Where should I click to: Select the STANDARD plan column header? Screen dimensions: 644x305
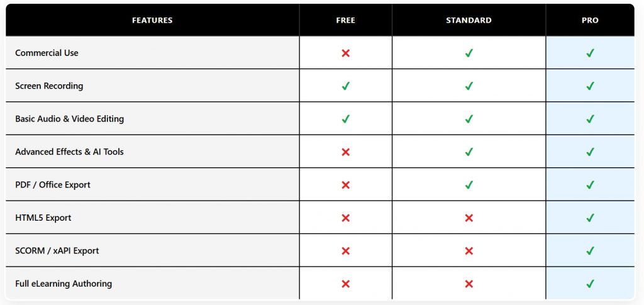[x=469, y=20]
